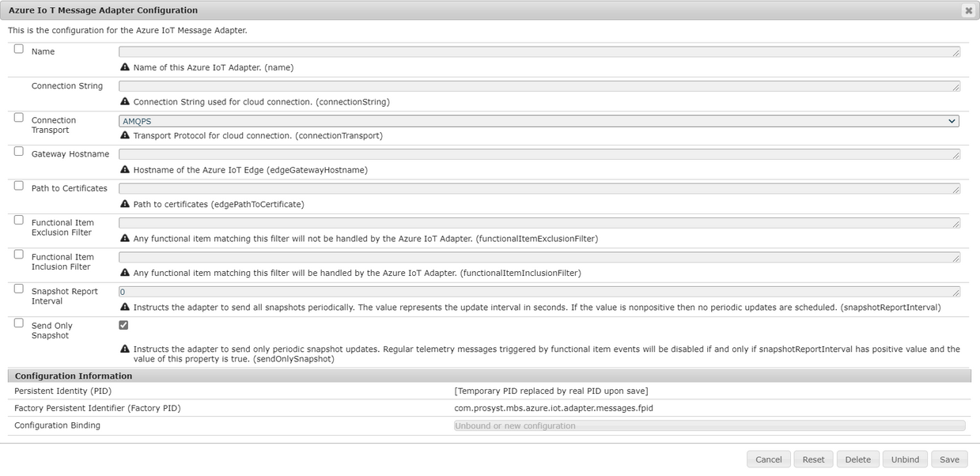Viewport: 980px width, 476px height.
Task: Save the adapter configuration
Action: click(949, 459)
